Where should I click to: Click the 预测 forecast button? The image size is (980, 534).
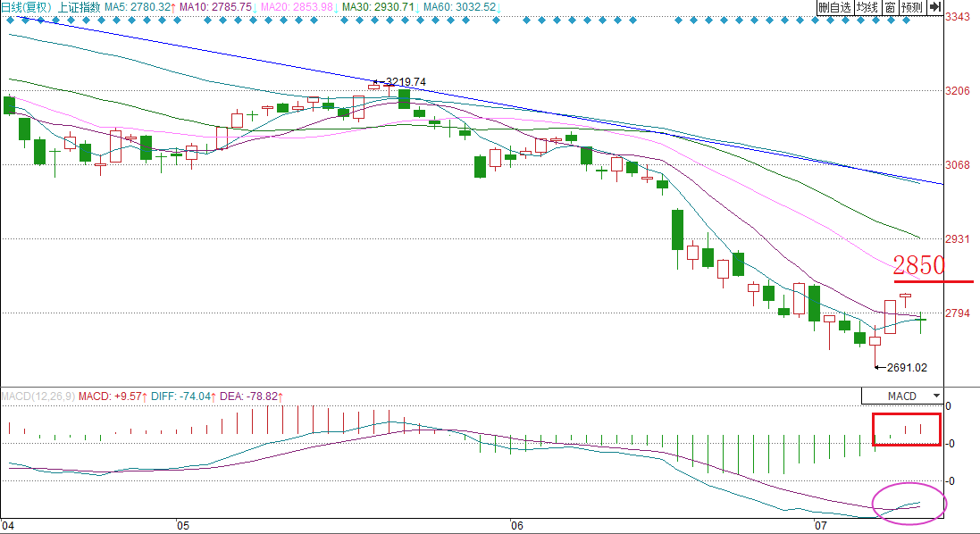911,7
